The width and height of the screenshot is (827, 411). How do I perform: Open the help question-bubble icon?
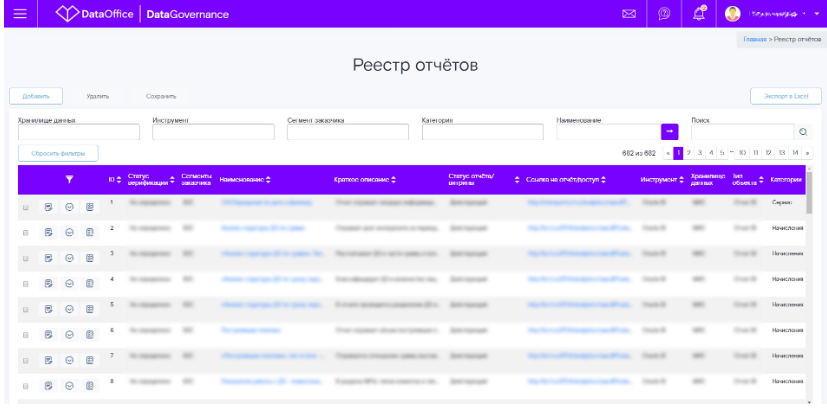[664, 14]
